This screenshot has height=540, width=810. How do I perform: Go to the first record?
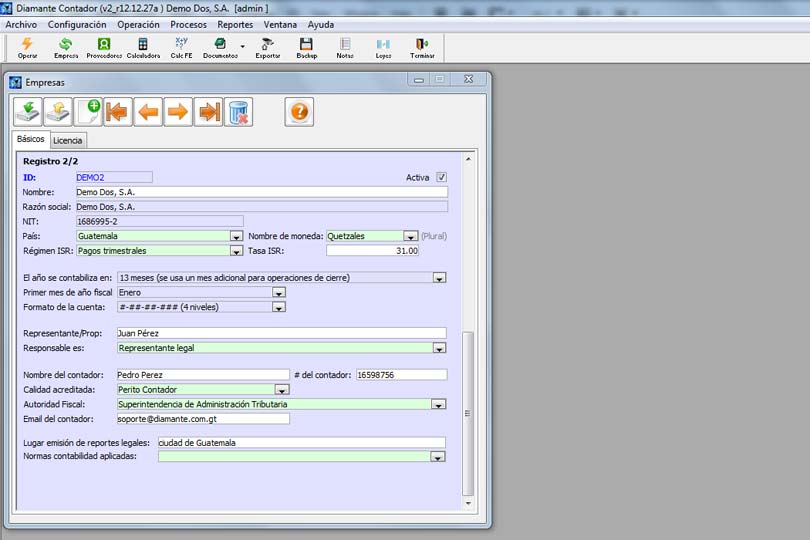(117, 112)
